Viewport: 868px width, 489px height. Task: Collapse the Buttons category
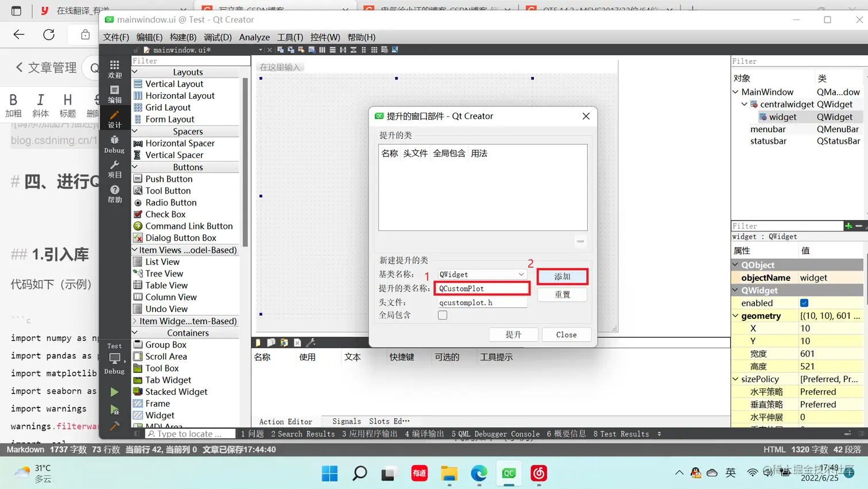[x=135, y=167]
